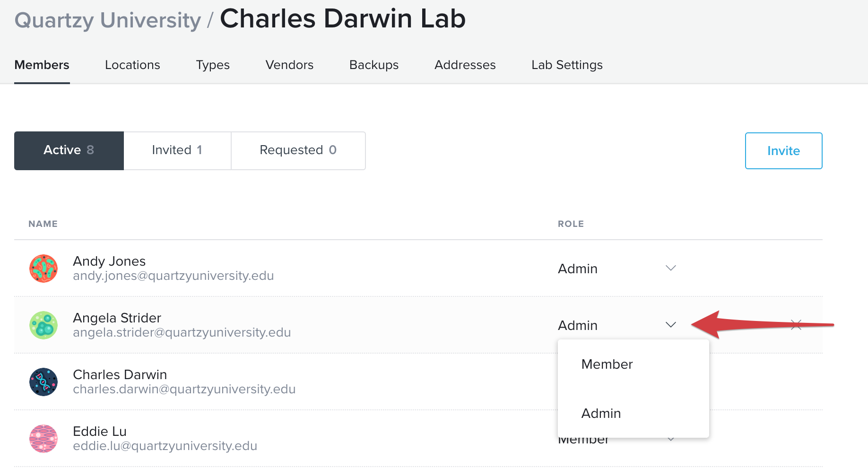Click the Invite button

tap(784, 151)
